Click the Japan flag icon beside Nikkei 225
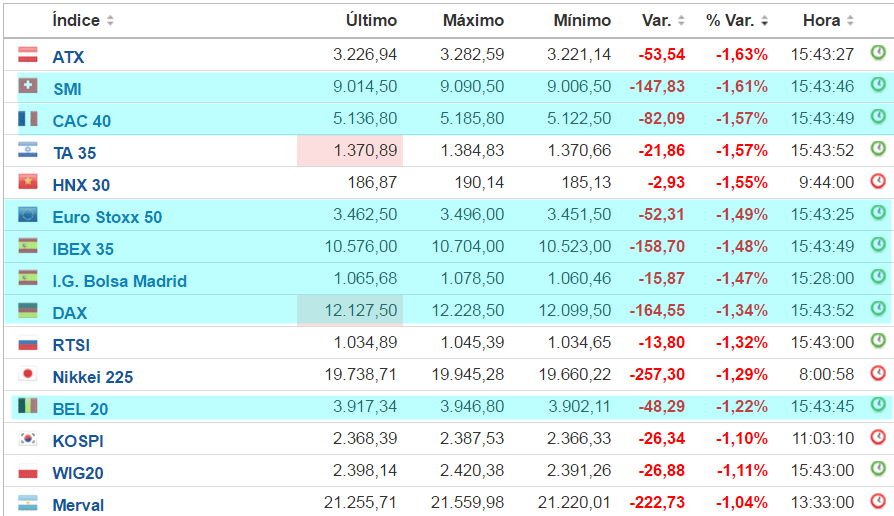894x516 pixels. [28, 375]
